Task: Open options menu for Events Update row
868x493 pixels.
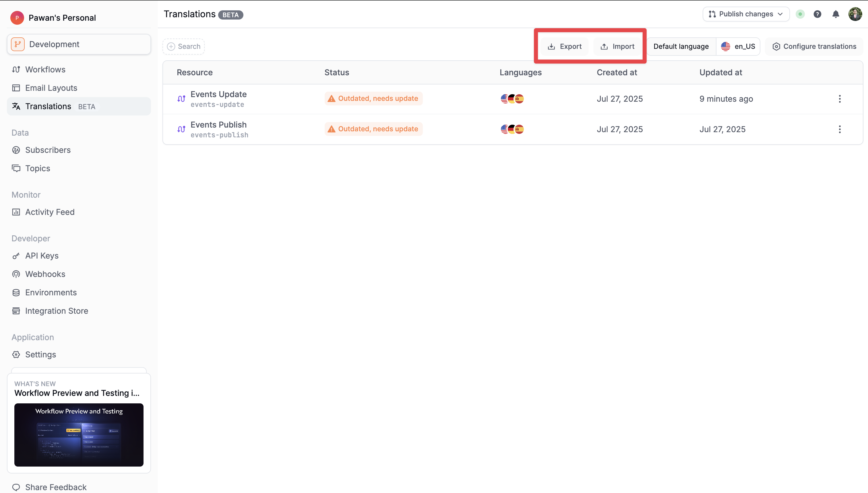Action: point(840,99)
